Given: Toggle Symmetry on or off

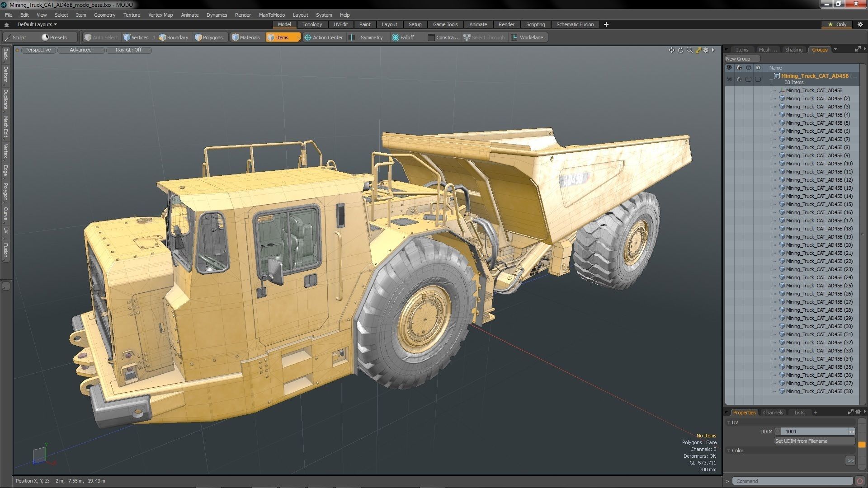Looking at the screenshot, I should 368,38.
